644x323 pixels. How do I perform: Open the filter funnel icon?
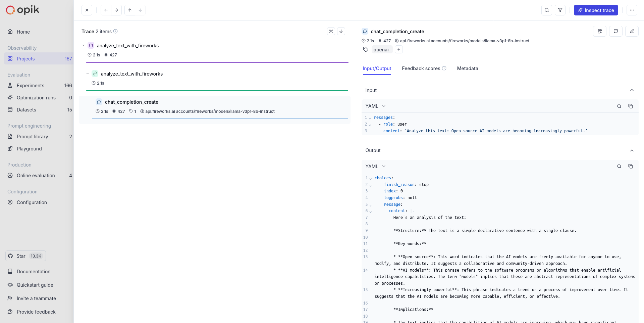560,10
